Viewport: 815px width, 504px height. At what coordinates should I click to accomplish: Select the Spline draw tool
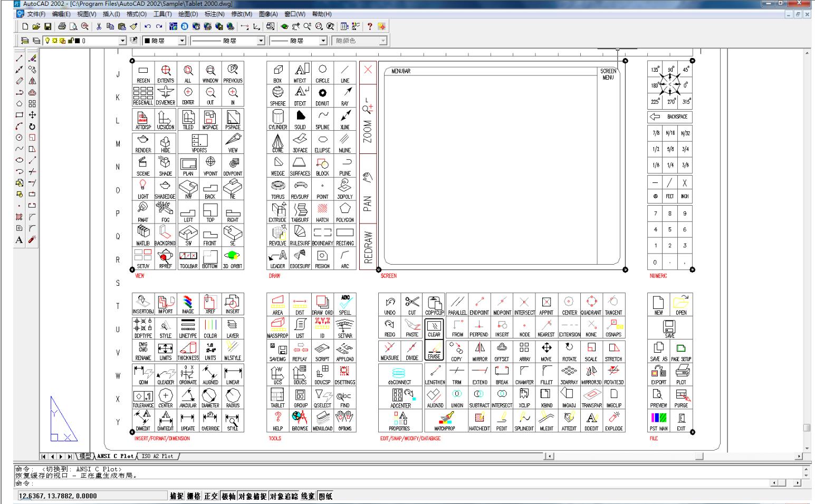pyautogui.click(x=19, y=148)
